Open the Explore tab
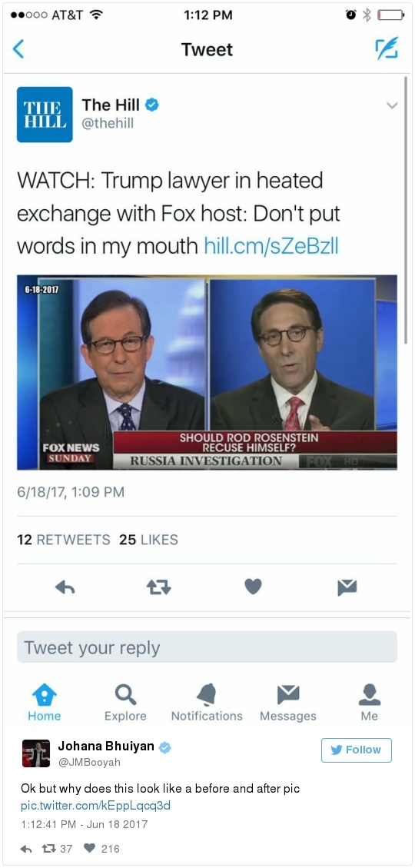The height and width of the screenshot is (868, 415). (x=125, y=703)
